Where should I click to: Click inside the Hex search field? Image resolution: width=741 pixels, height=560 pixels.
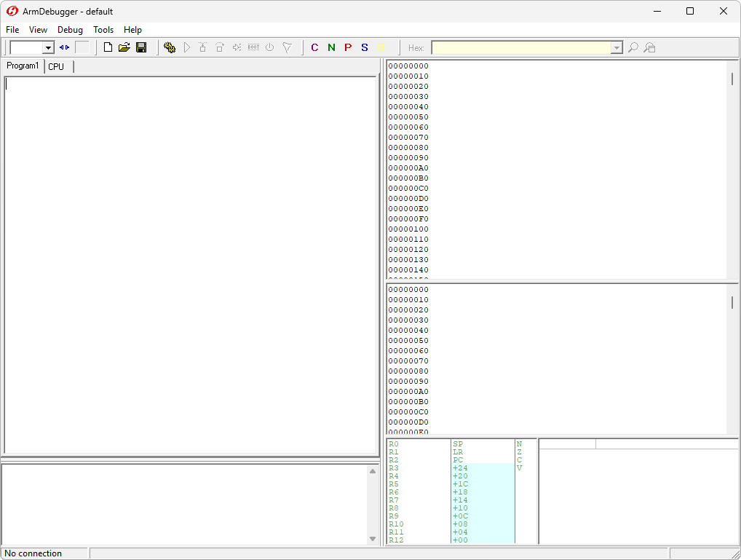[521, 48]
